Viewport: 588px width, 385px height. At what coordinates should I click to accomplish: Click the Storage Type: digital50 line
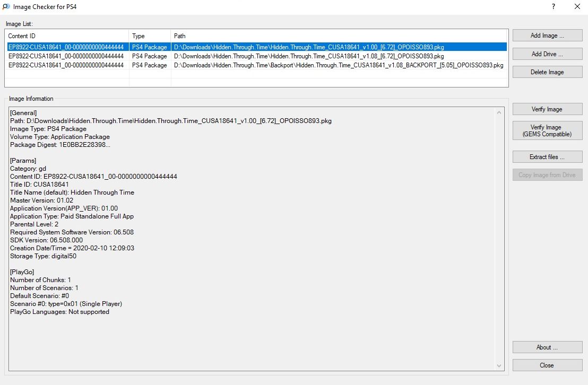click(43, 256)
